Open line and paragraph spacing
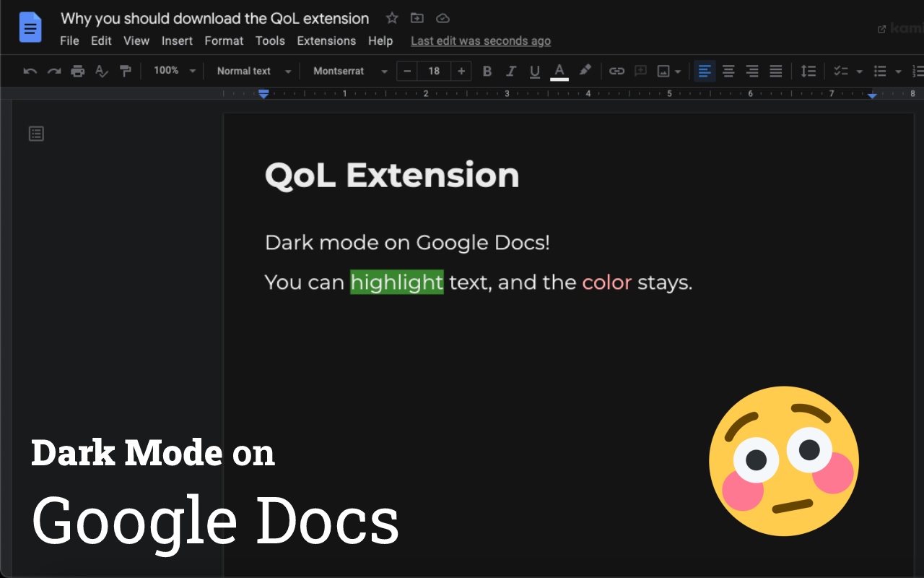 808,71
